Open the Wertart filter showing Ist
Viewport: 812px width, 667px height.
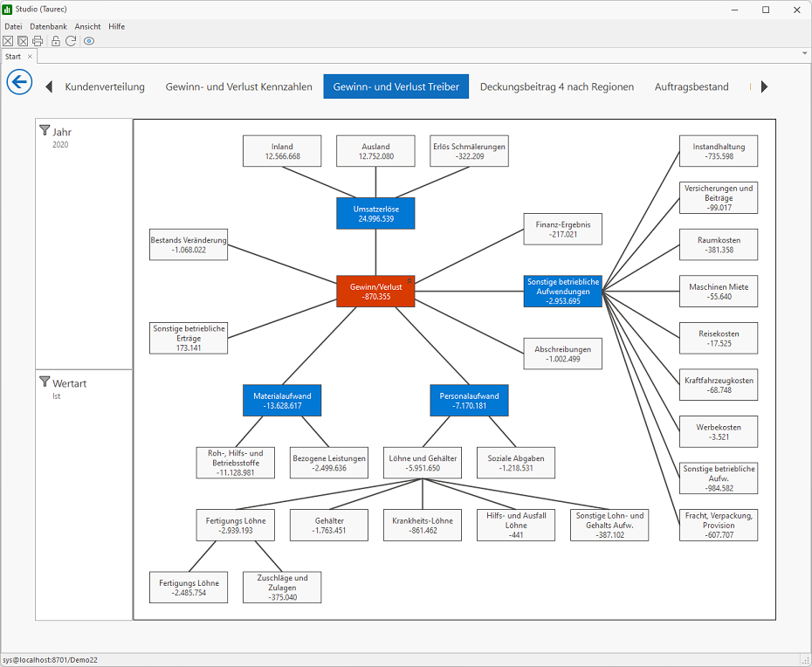[84, 495]
